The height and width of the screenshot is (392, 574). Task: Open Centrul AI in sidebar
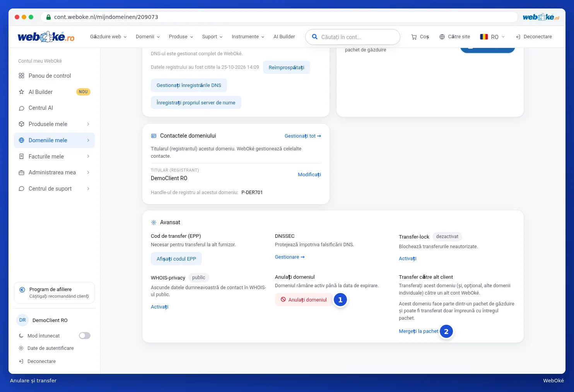(x=54, y=108)
